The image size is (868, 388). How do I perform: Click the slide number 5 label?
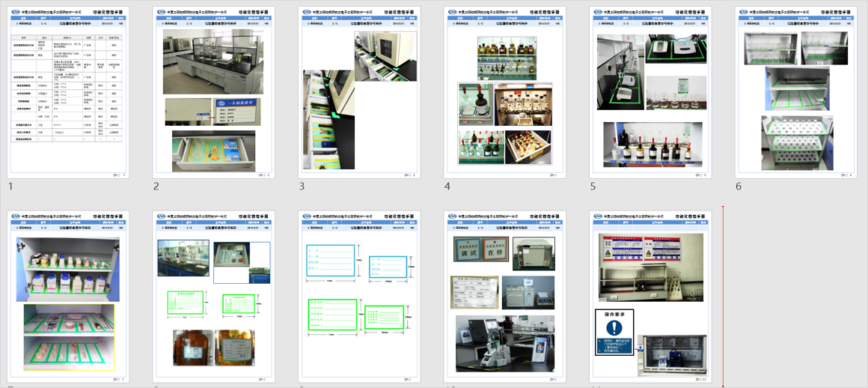593,186
